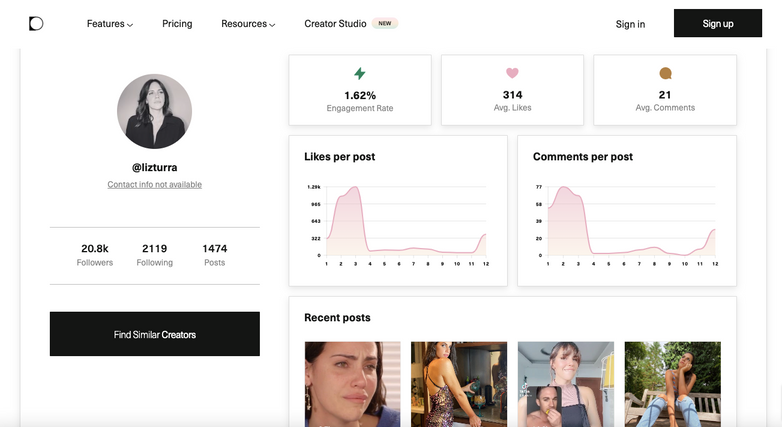Open the first recent post thumbnail of the crying woman
The width and height of the screenshot is (782, 427).
click(352, 384)
